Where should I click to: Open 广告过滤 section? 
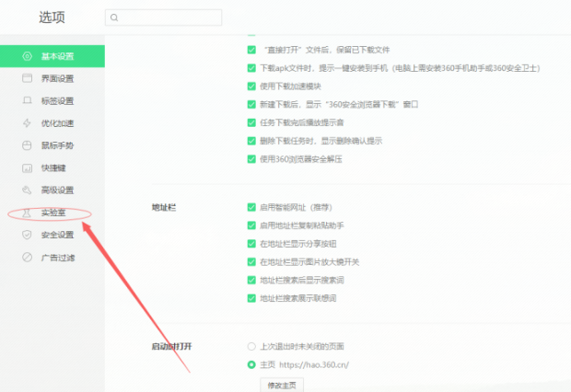coord(52,258)
